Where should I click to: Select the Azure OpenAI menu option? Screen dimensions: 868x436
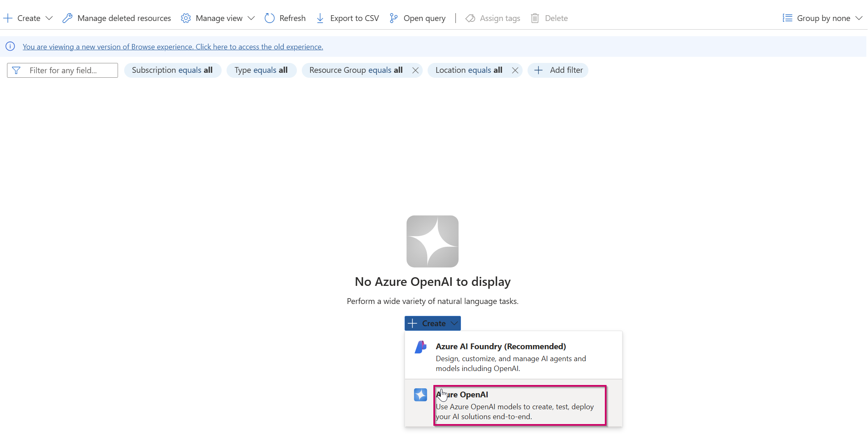point(514,403)
